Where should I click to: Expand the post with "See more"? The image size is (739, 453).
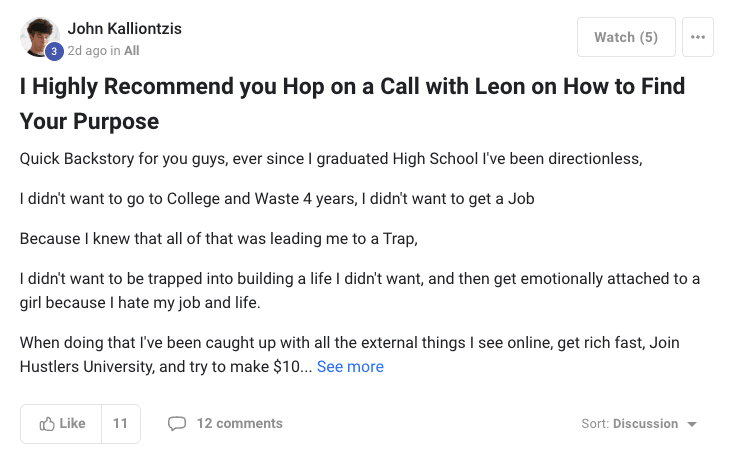click(350, 367)
